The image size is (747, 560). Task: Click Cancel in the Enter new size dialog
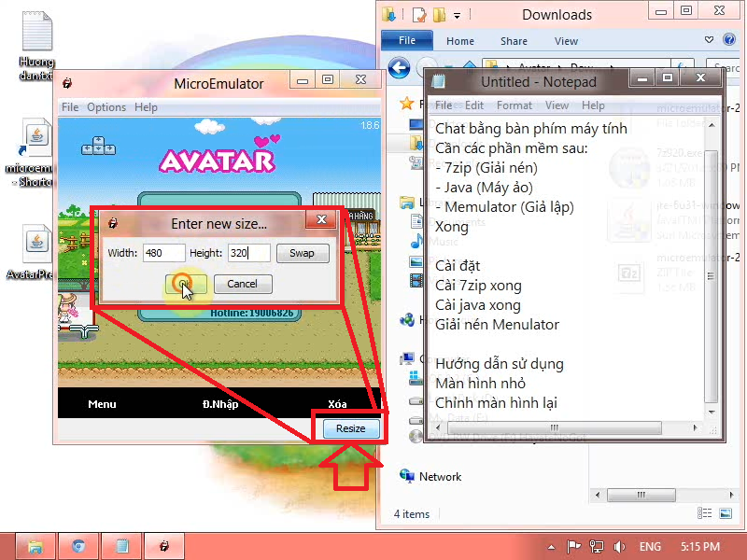pos(243,284)
